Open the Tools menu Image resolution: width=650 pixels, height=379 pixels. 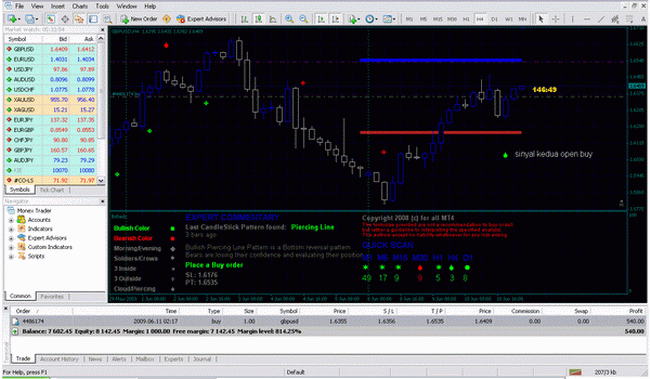coord(102,6)
